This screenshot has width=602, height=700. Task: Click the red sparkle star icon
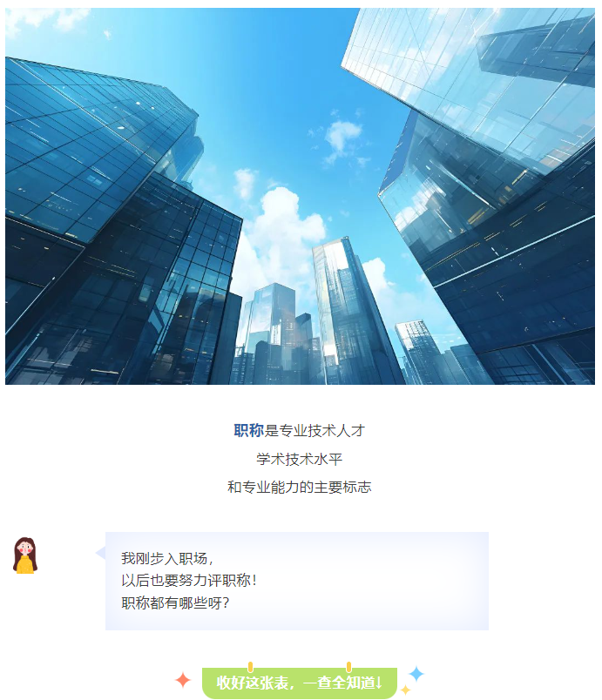183,680
